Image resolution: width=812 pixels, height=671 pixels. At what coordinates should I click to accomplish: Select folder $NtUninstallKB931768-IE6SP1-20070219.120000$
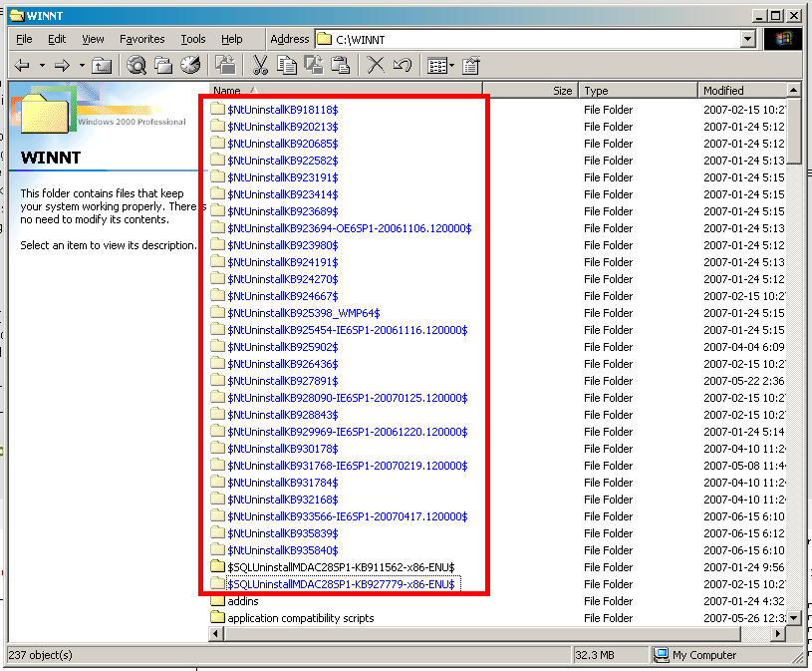[x=348, y=466]
